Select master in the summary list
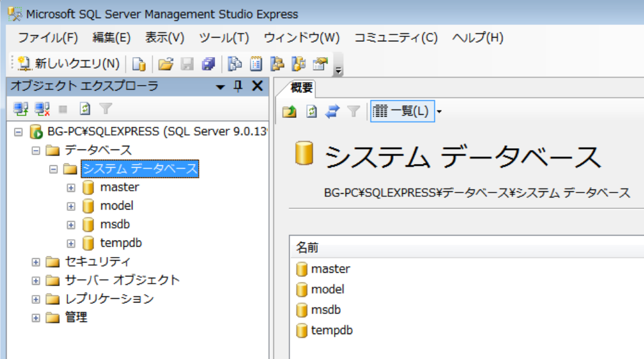 (x=331, y=269)
